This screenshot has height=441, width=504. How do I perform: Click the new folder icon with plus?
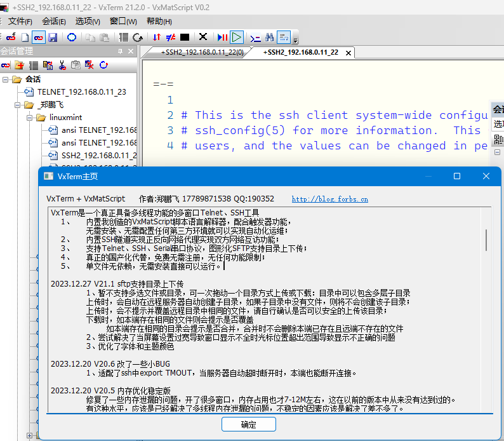pos(19,65)
